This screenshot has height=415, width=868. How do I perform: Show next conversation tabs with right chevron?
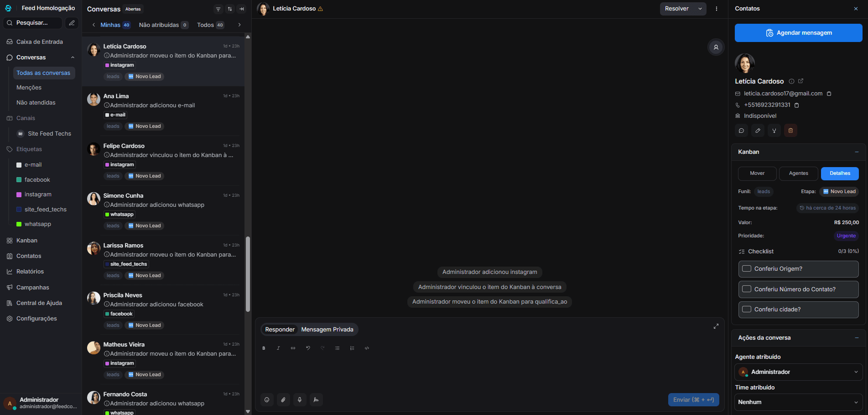point(239,25)
